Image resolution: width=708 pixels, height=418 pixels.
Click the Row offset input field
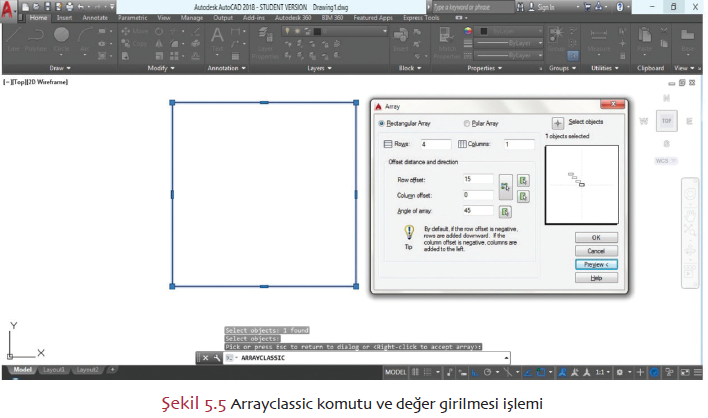(479, 178)
